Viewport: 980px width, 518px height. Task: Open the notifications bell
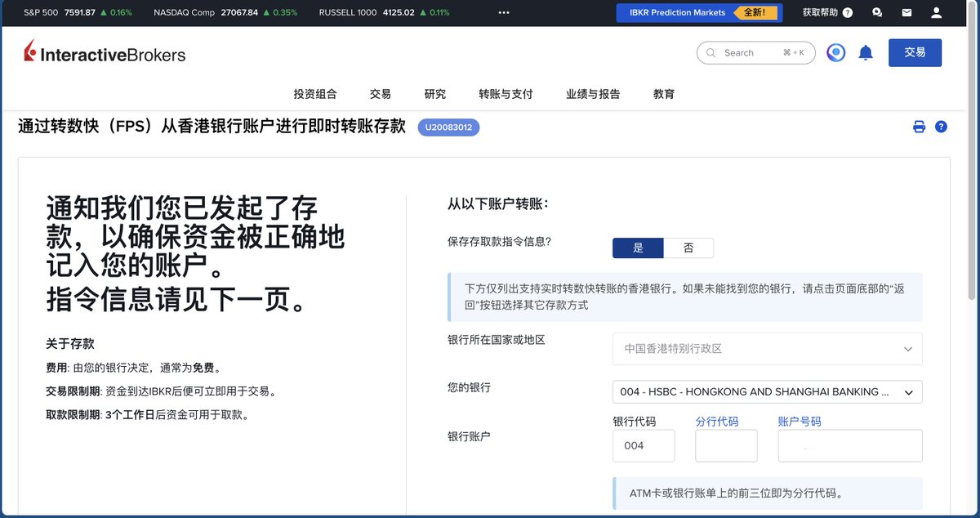pos(866,53)
